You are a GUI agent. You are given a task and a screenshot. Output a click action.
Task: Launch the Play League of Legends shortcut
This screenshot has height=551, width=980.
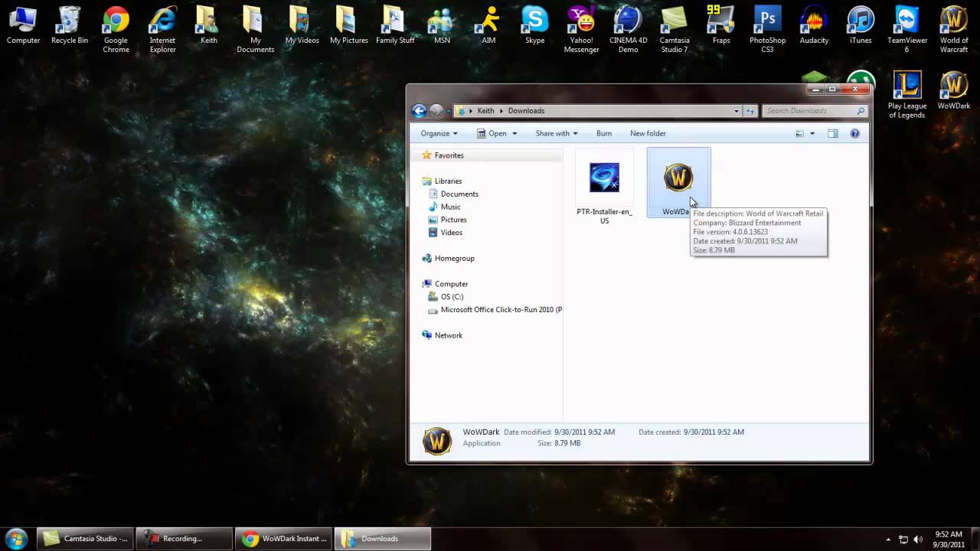[906, 95]
